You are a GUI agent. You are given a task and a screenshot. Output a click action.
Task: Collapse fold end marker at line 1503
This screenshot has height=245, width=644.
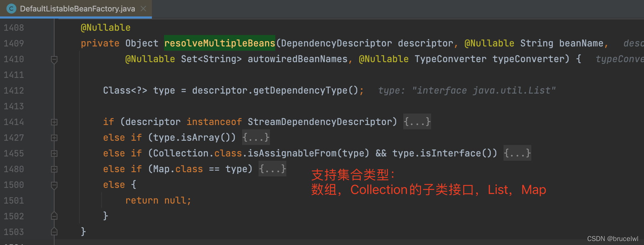click(54, 232)
